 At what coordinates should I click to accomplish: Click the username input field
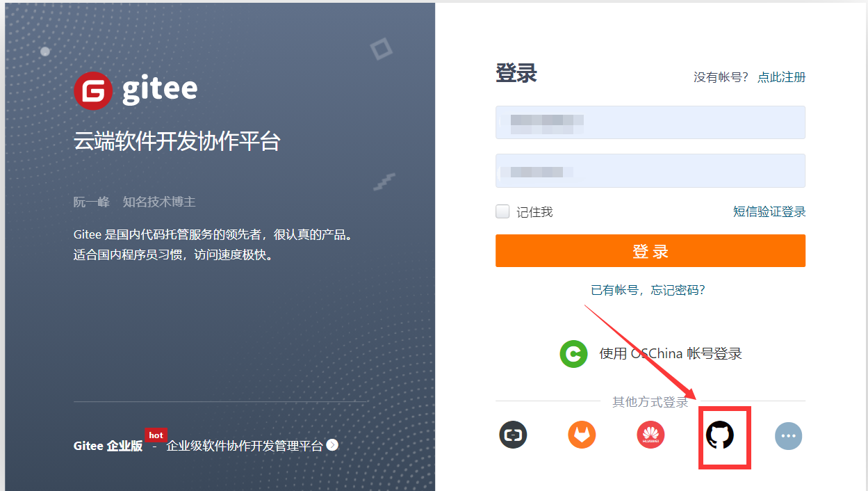tap(650, 122)
